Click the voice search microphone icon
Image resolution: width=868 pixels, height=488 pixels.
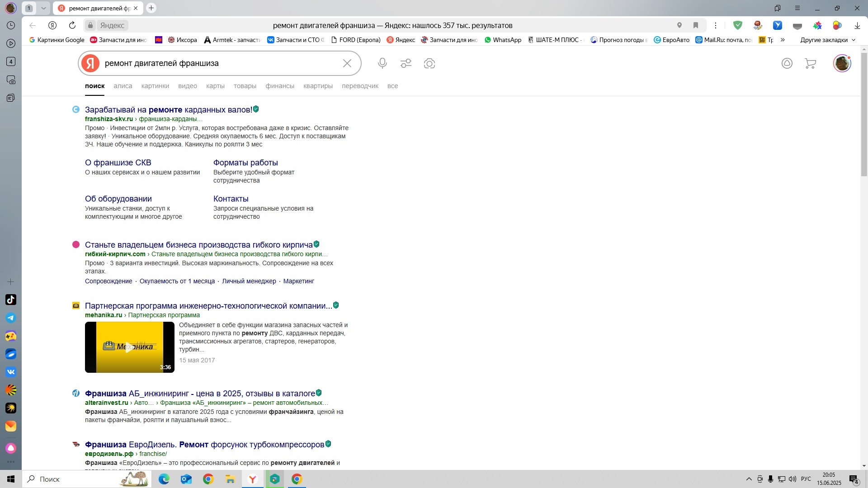coord(382,63)
